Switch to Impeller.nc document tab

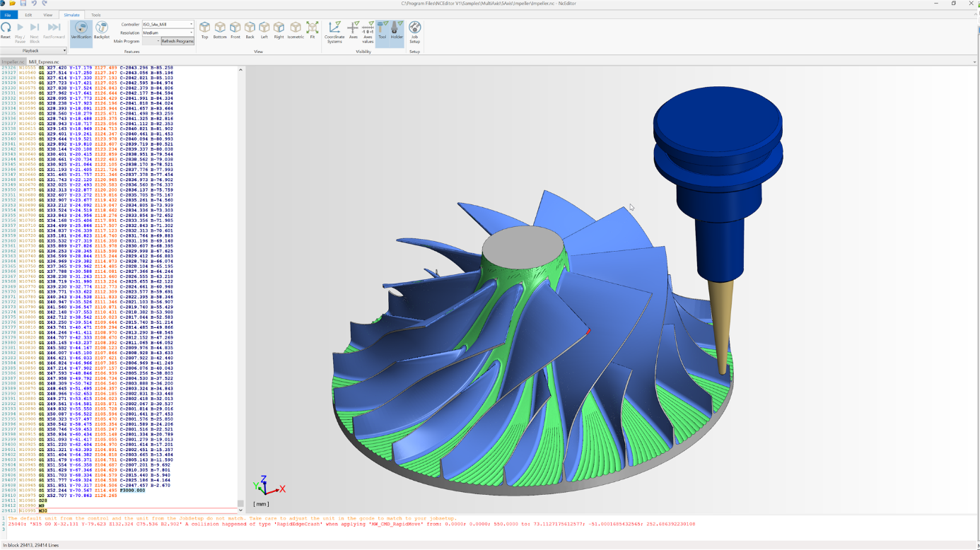coord(12,62)
